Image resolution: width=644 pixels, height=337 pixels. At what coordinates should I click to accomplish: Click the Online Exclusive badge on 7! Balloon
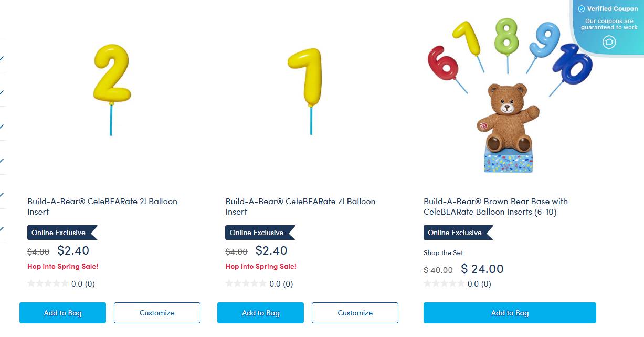(x=257, y=233)
